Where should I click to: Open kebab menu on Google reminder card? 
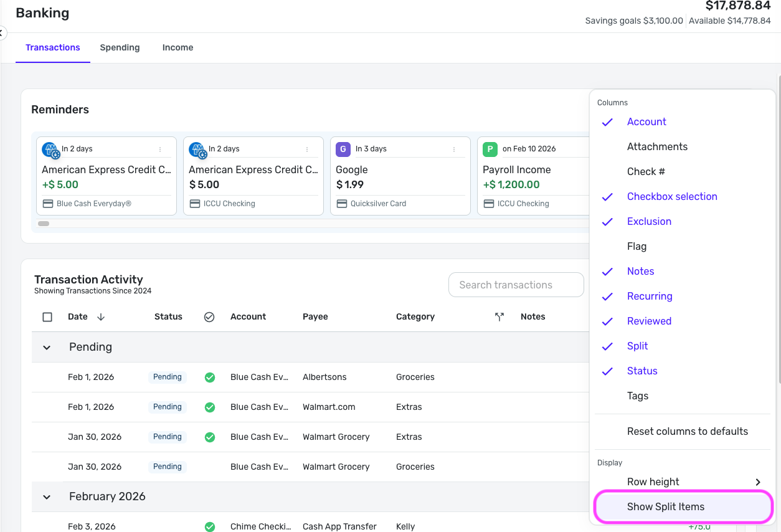click(454, 150)
